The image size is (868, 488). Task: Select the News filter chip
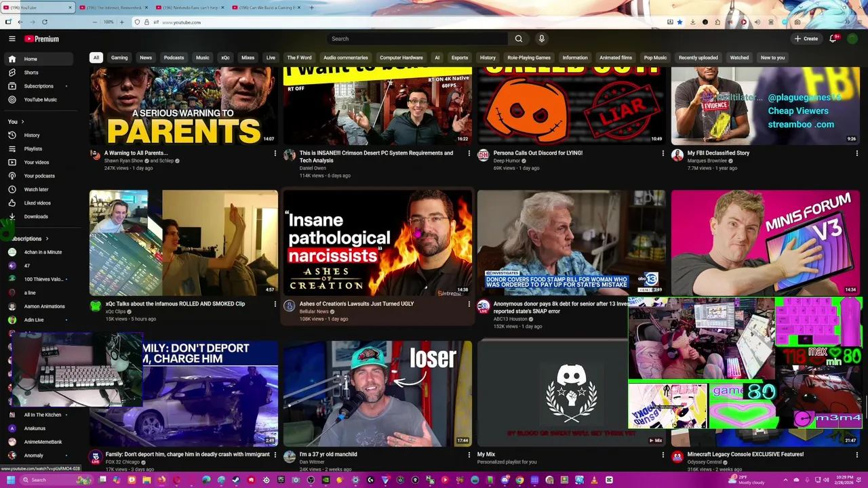[146, 58]
